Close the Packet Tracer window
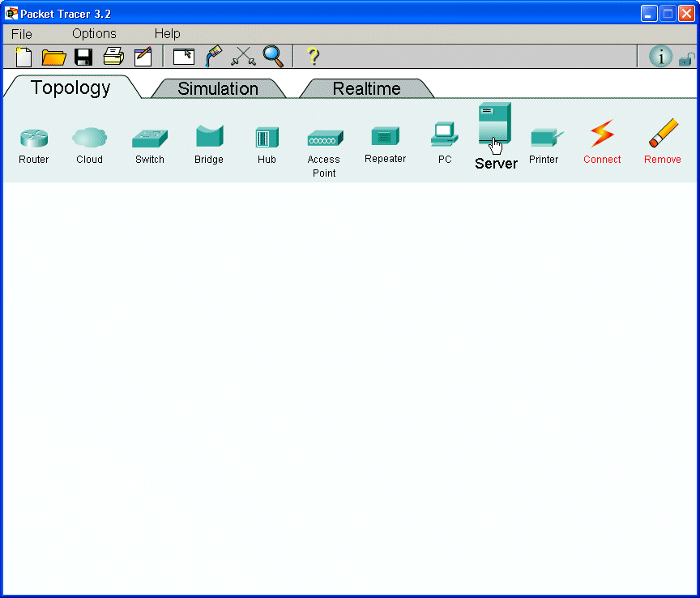700x598 pixels. (686, 14)
